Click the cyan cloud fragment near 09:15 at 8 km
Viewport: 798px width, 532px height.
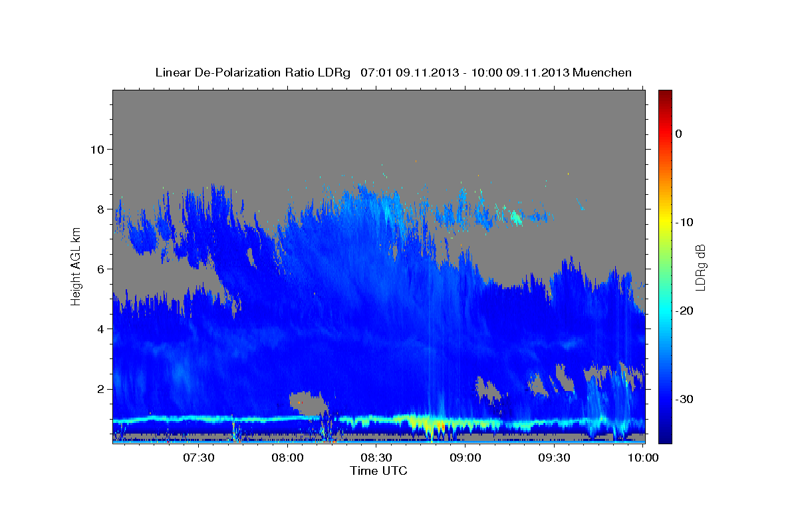tap(517, 216)
